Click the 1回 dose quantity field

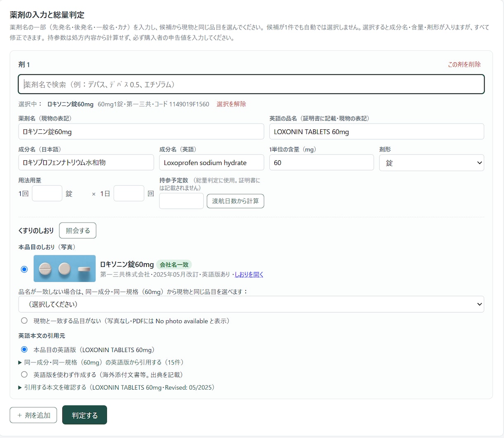pyautogui.click(x=47, y=193)
